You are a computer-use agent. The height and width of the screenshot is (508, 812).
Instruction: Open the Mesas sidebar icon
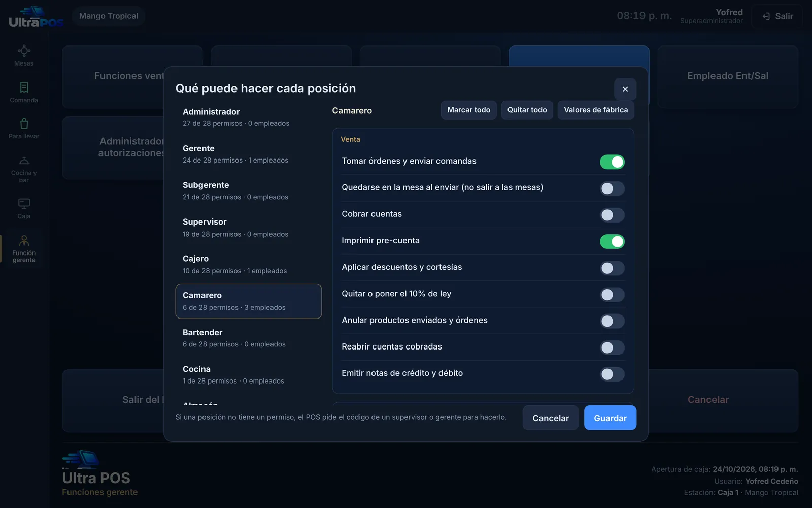pyautogui.click(x=24, y=51)
